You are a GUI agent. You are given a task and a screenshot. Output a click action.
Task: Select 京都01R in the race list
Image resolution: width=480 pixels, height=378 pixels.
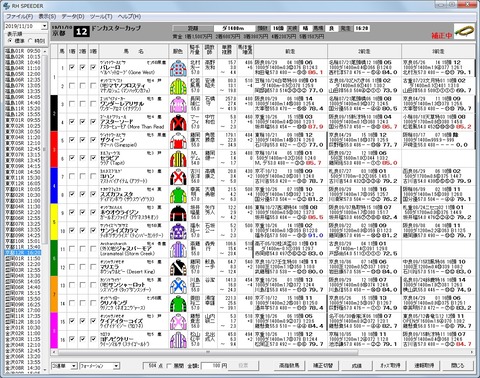[23, 189]
